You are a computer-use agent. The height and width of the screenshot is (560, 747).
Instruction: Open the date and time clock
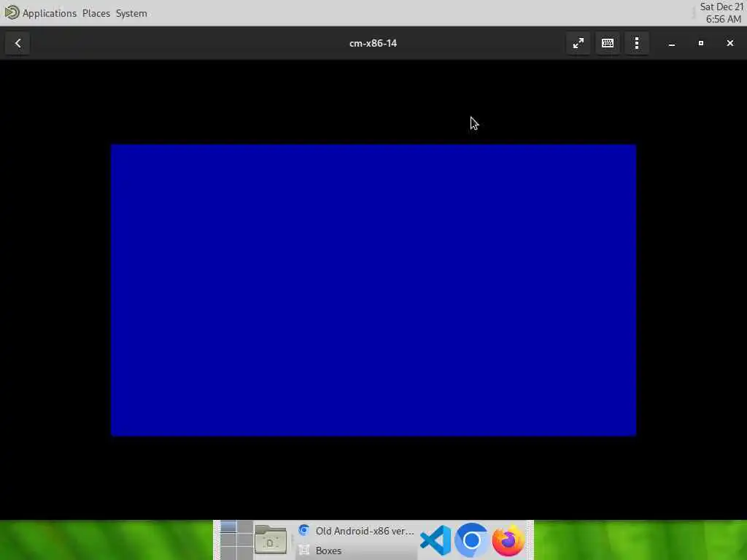pyautogui.click(x=721, y=13)
